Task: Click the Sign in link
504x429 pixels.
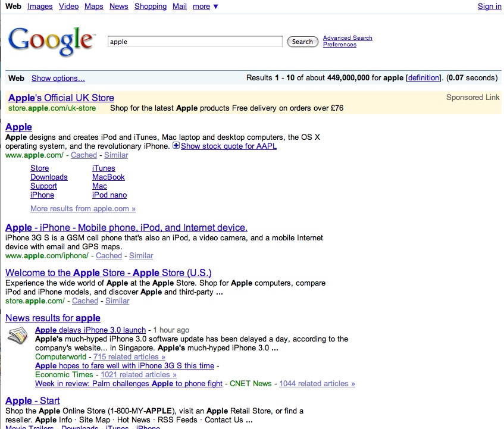Action: (489, 7)
